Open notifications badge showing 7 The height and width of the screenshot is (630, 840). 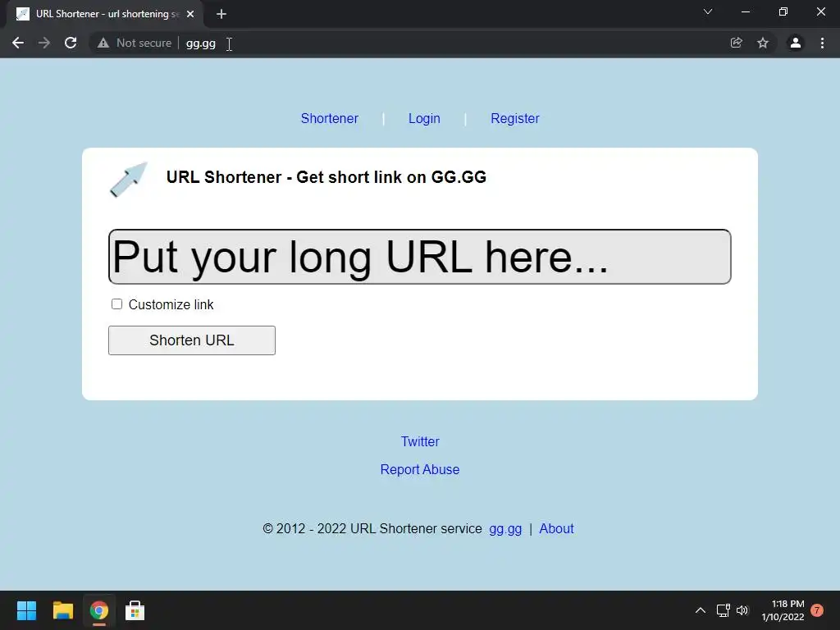click(817, 610)
